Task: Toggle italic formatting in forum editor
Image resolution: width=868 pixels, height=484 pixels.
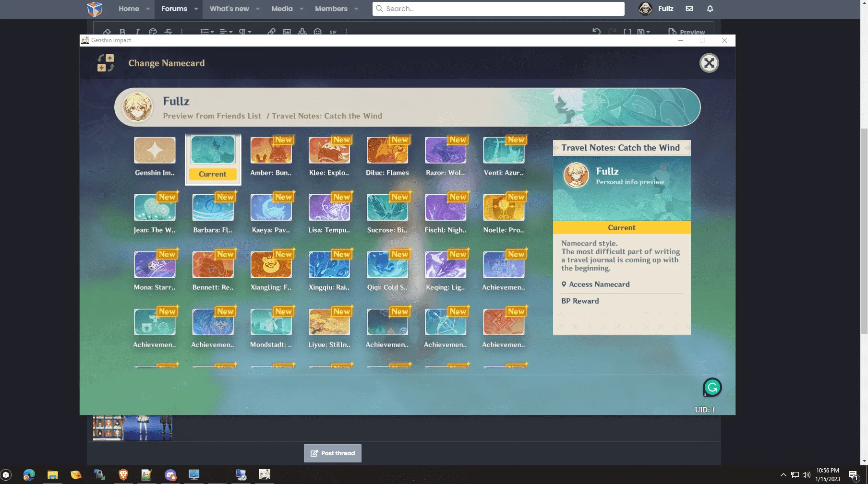Action: [x=138, y=32]
